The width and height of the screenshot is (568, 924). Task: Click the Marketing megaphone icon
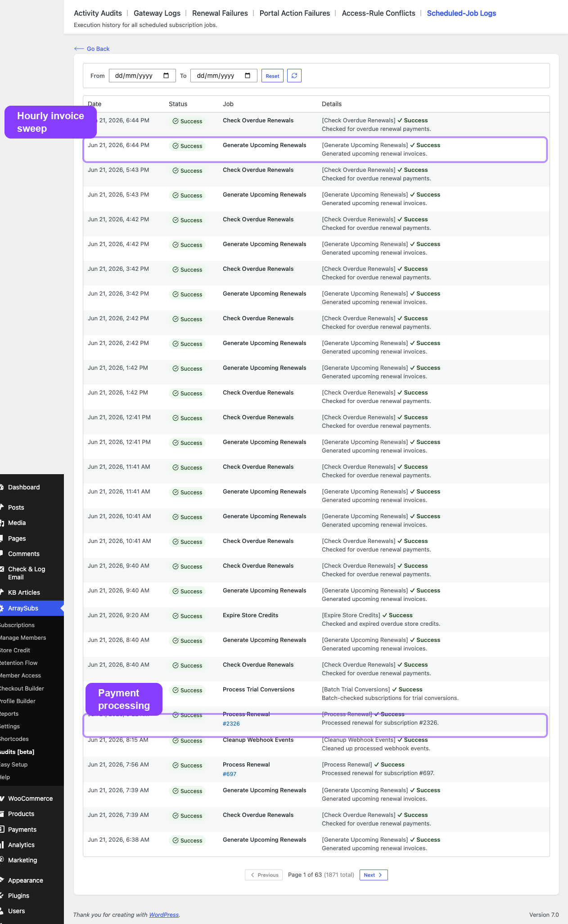[2, 860]
